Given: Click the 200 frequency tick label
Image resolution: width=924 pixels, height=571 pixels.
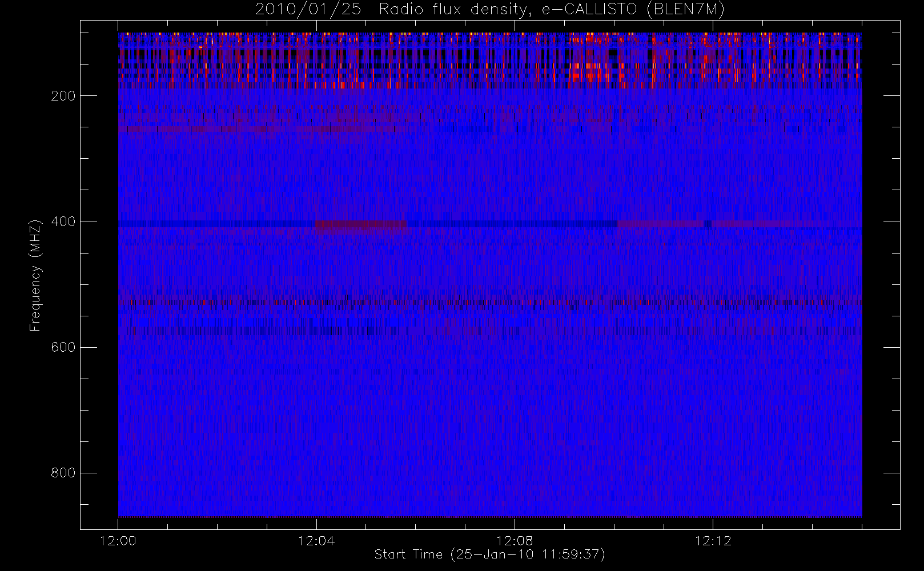Looking at the screenshot, I should point(63,96).
